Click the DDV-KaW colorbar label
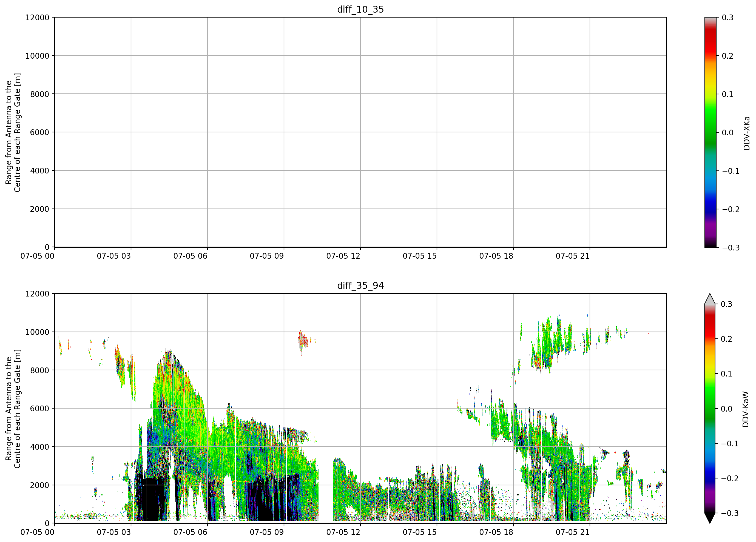 tap(746, 409)
